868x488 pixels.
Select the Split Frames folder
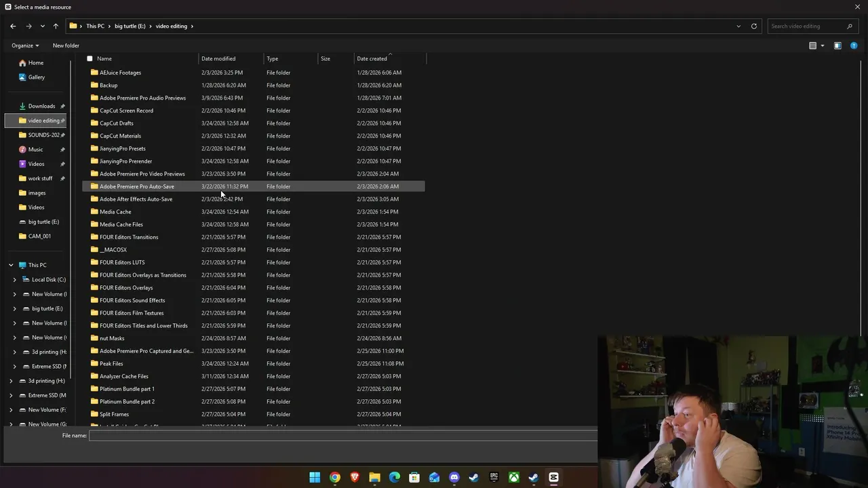click(254, 414)
